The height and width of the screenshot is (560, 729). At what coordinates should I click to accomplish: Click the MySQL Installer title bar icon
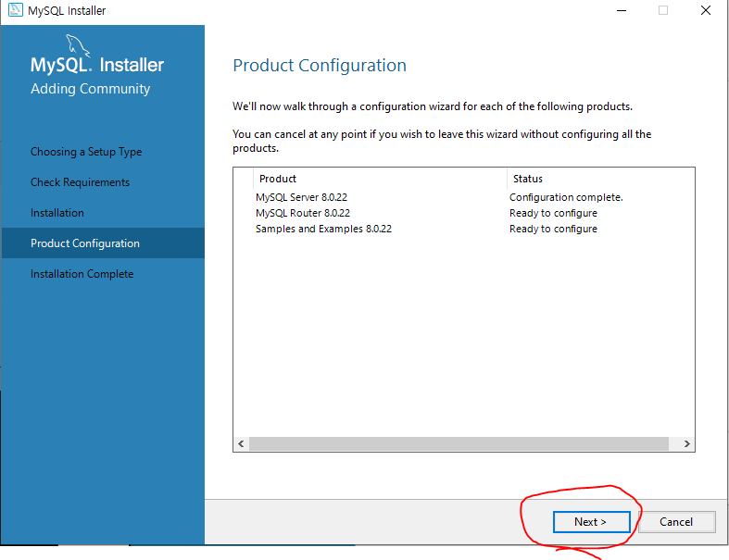[16, 10]
